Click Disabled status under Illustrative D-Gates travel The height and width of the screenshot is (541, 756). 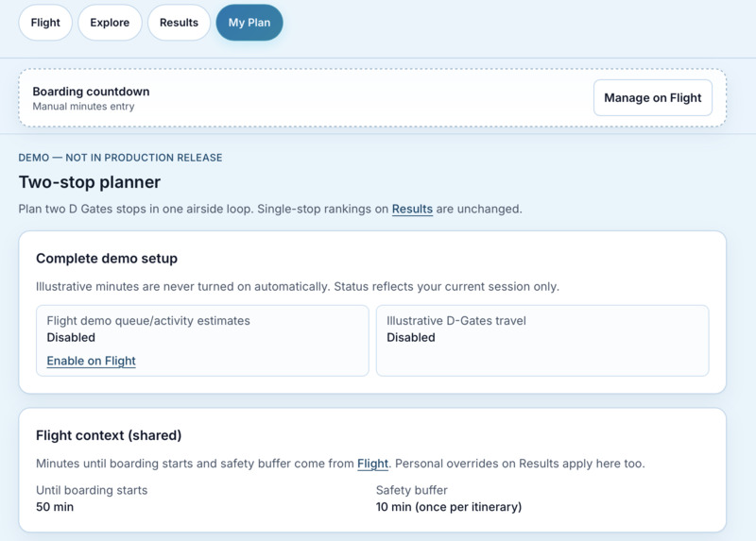click(x=411, y=337)
